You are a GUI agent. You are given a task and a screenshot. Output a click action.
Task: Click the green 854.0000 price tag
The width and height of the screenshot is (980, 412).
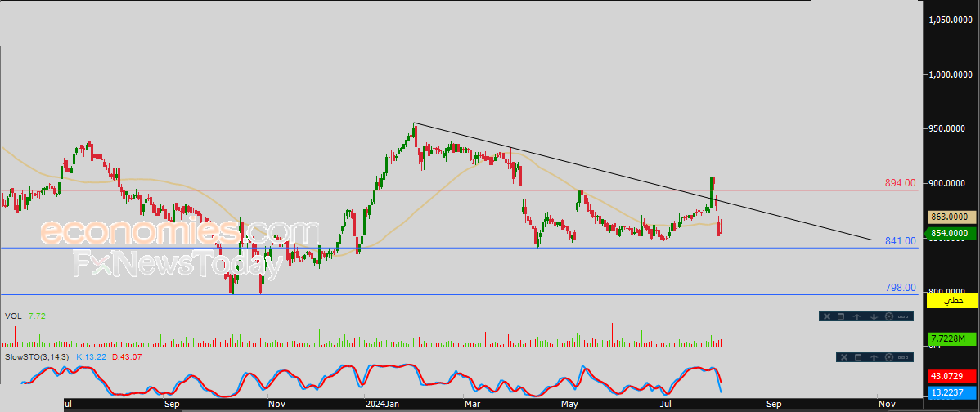pos(950,233)
